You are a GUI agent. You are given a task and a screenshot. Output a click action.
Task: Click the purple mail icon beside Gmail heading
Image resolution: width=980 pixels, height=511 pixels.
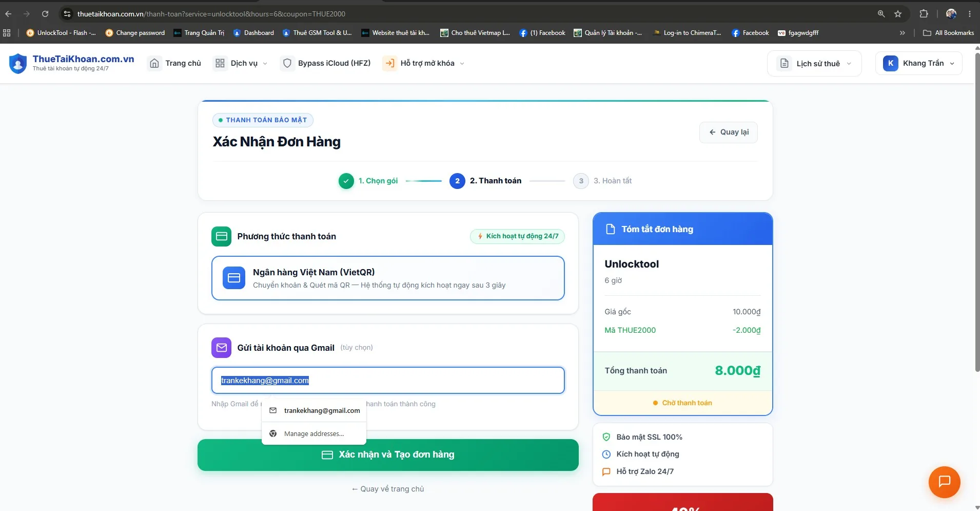pos(221,348)
